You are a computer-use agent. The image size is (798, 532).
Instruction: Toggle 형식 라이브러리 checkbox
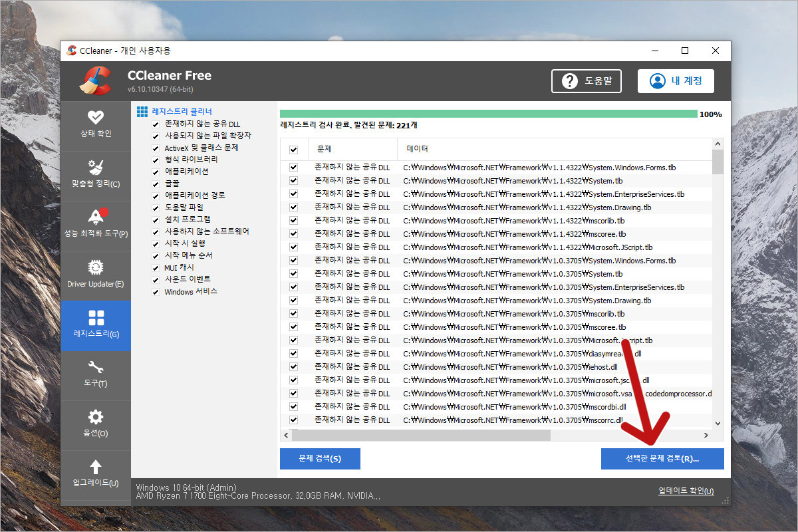pyautogui.click(x=156, y=160)
